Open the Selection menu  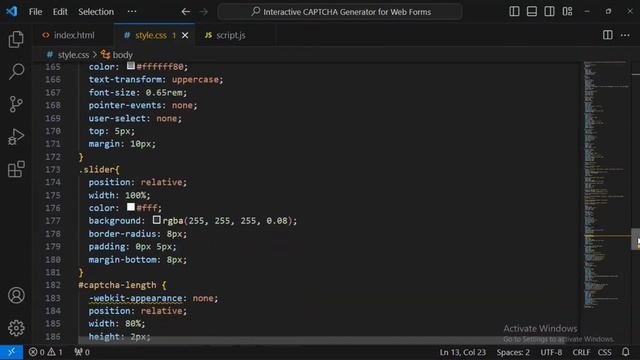(96, 12)
